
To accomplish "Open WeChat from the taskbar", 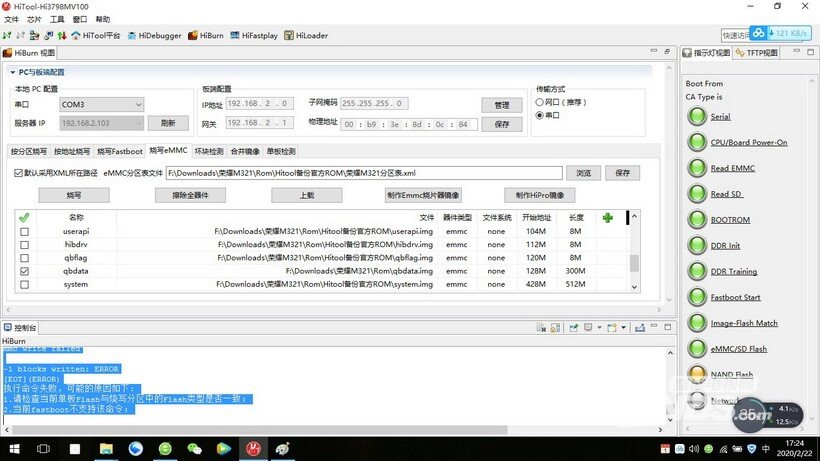I will (195, 449).
